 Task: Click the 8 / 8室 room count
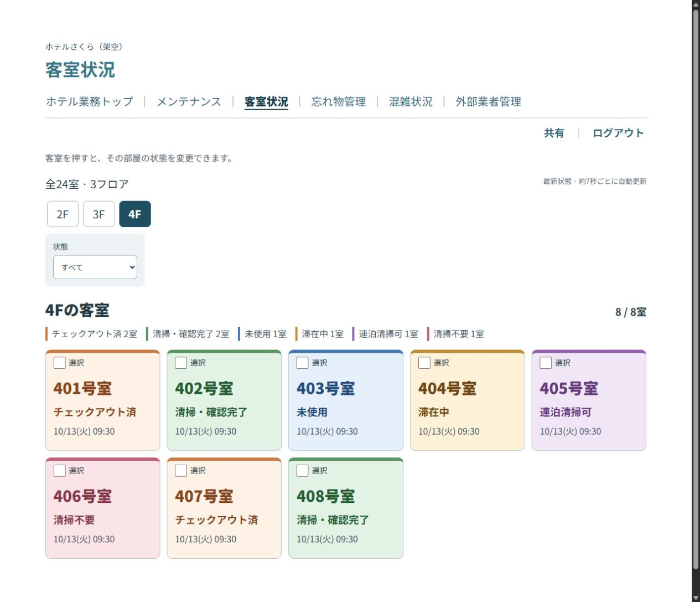pos(631,312)
